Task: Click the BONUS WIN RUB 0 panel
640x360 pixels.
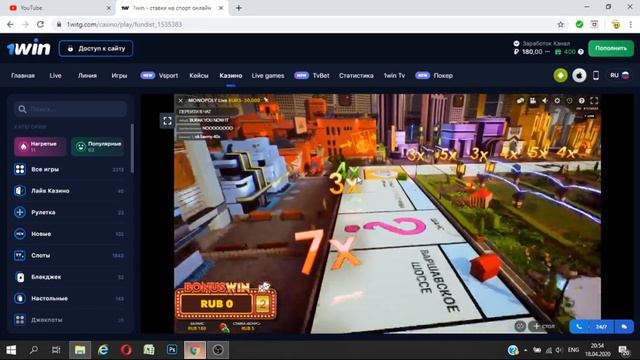Action: click(226, 300)
